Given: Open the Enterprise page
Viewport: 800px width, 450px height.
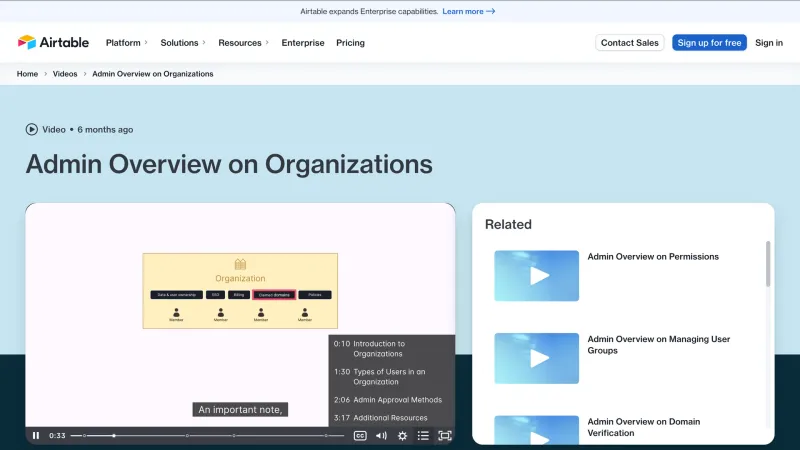Looking at the screenshot, I should coord(303,43).
